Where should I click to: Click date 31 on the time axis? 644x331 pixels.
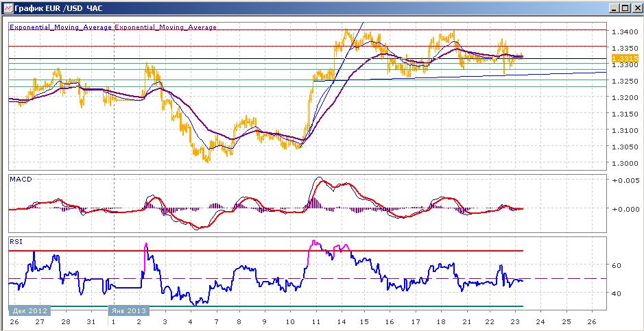(x=92, y=321)
